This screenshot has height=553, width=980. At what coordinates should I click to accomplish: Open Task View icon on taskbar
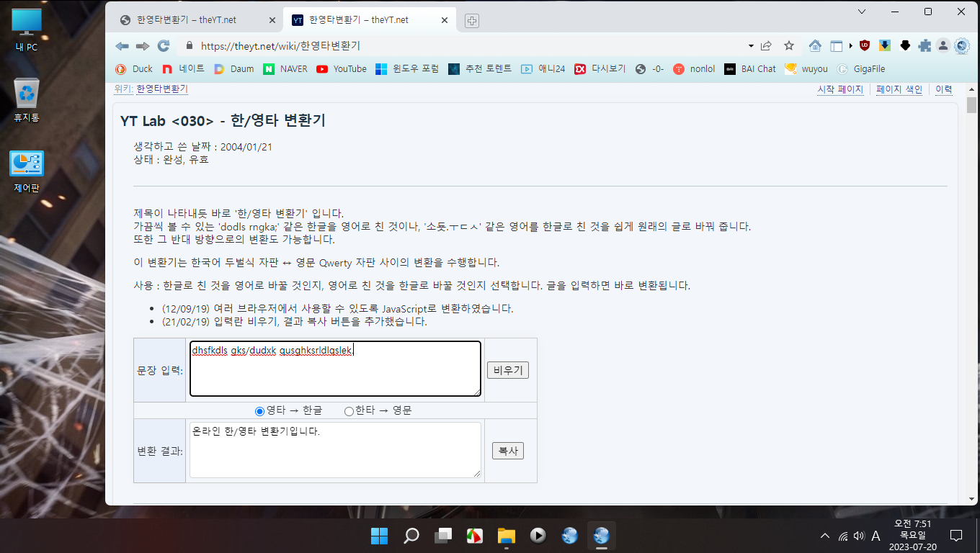click(x=443, y=536)
